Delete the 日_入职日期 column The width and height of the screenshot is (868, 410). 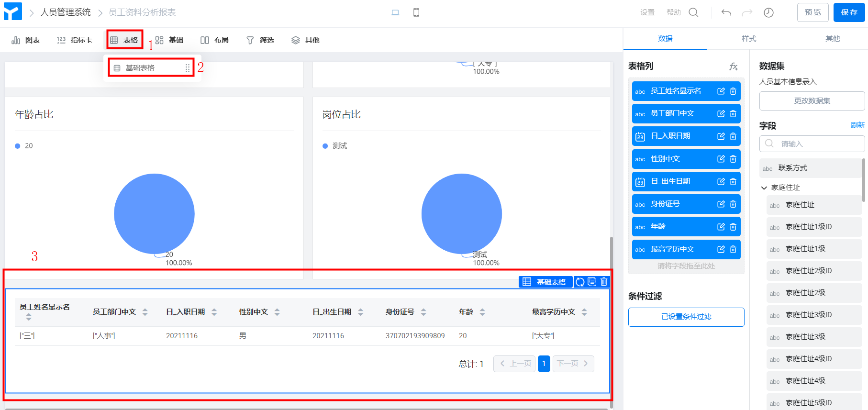[x=733, y=136]
